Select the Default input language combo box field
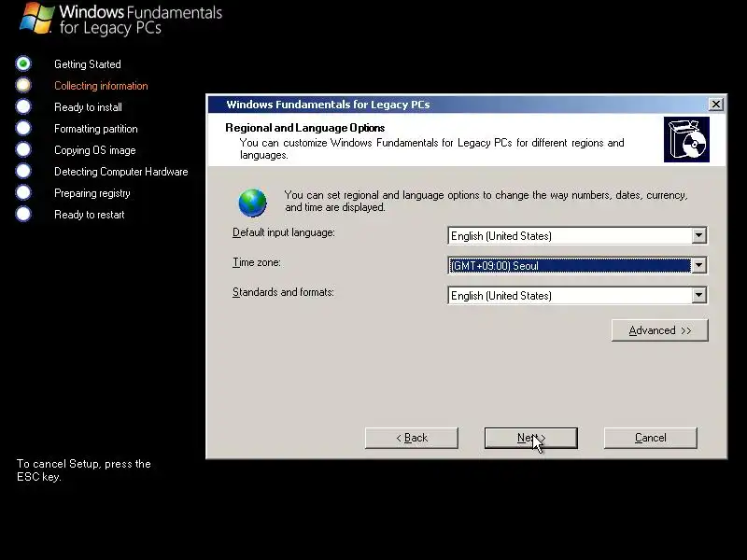 [x=577, y=235]
